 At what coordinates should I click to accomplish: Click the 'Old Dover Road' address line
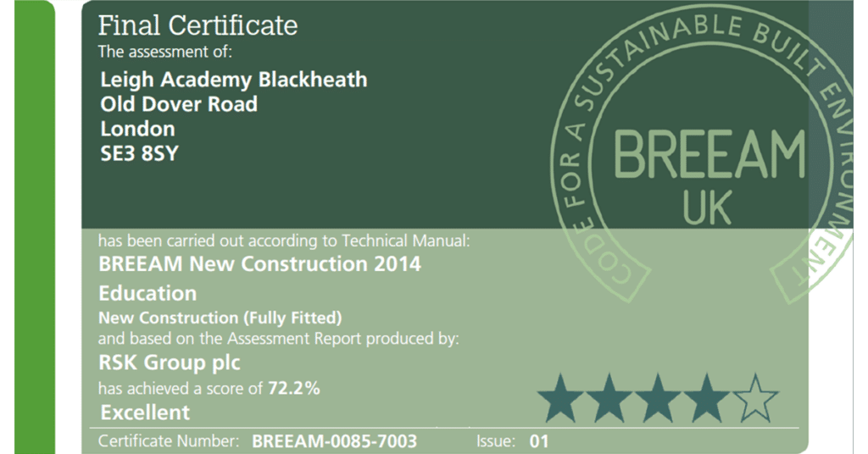coord(179,104)
